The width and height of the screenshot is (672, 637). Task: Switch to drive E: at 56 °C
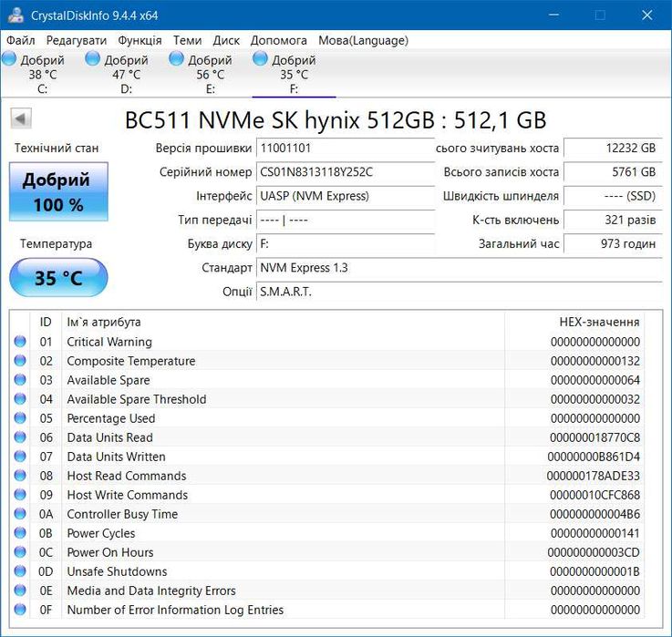(x=210, y=74)
